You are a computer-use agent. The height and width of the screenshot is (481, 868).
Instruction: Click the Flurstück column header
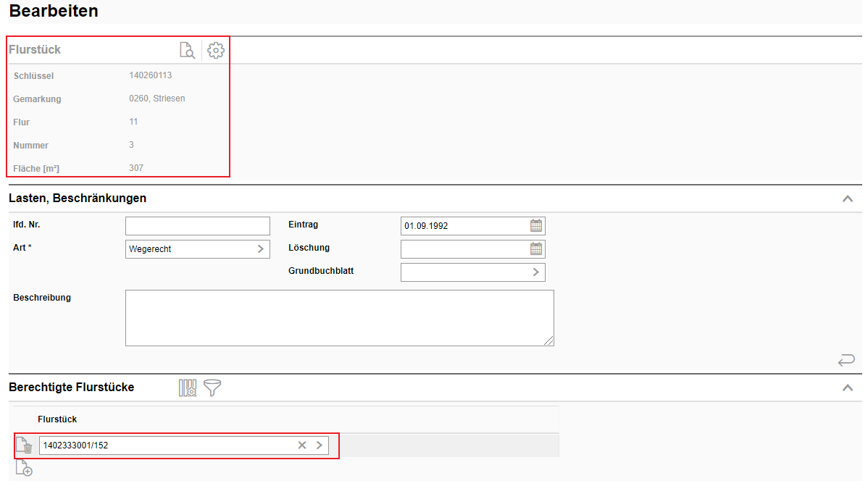coord(57,419)
